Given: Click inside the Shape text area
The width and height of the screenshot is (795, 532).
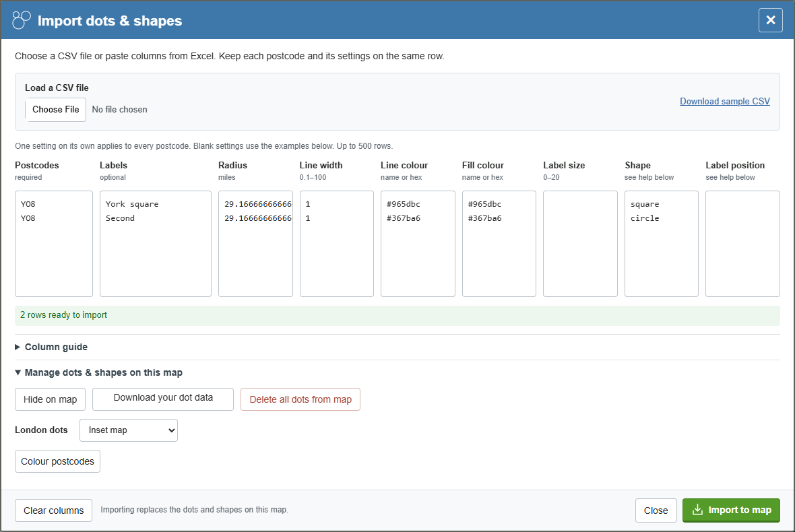Looking at the screenshot, I should [661, 244].
